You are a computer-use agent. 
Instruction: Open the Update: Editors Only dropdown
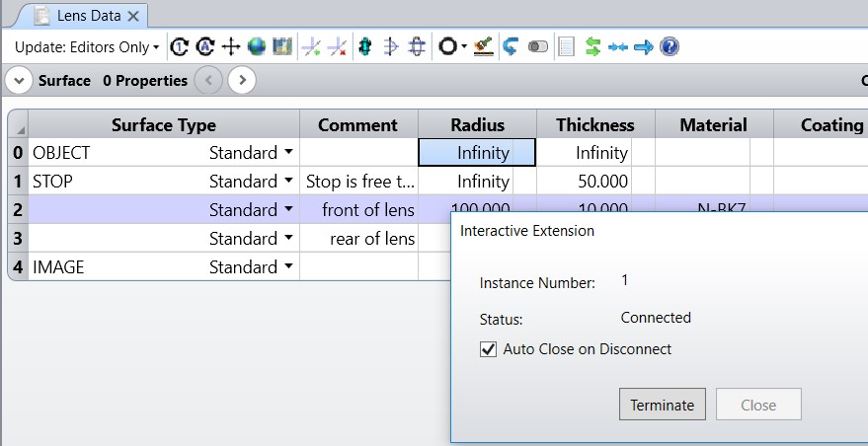click(87, 46)
